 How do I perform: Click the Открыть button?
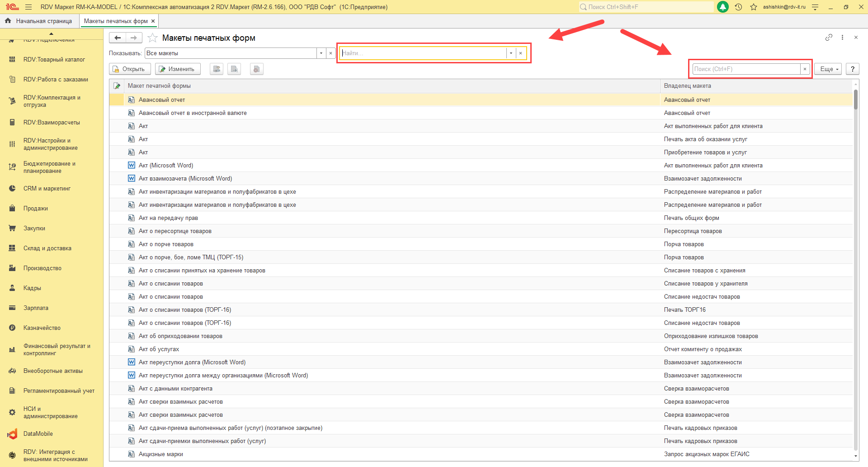point(129,69)
